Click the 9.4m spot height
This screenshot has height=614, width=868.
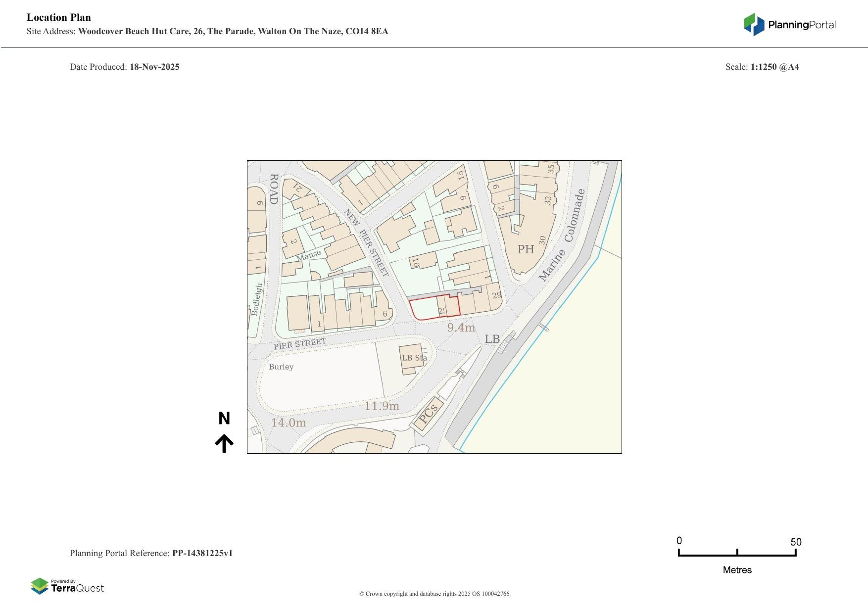point(461,328)
